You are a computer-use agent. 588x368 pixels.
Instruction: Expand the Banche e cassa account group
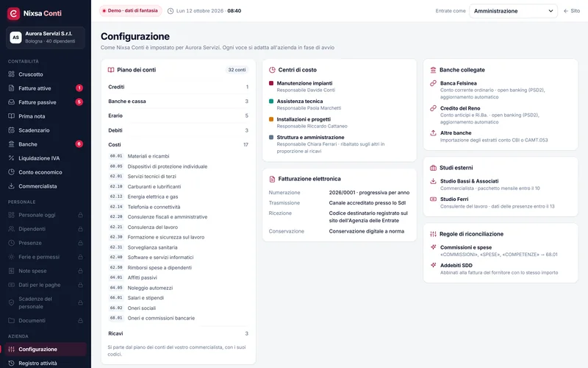pos(178,101)
